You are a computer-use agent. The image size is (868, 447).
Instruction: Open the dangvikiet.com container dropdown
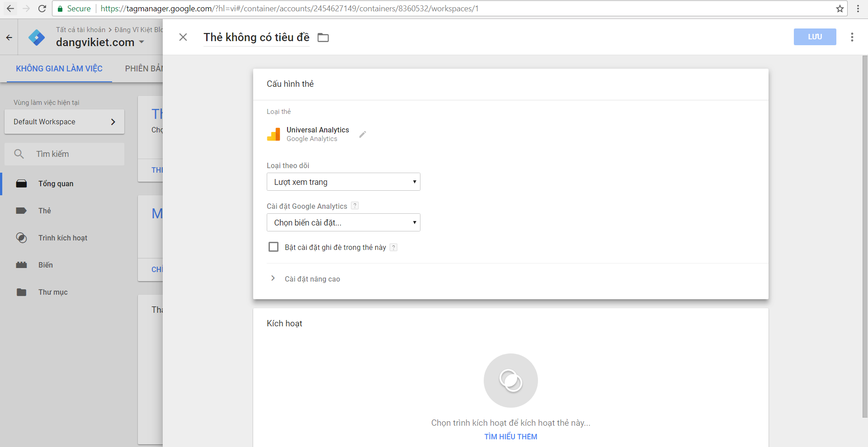100,42
